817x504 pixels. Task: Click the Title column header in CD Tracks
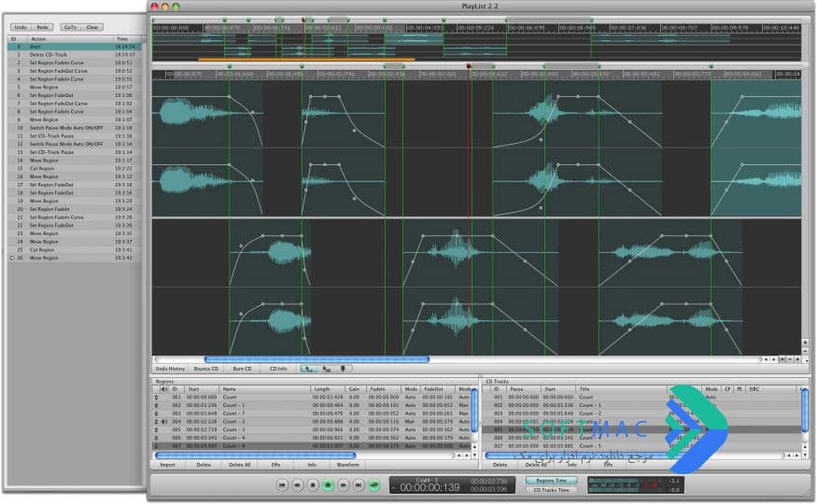click(621, 389)
